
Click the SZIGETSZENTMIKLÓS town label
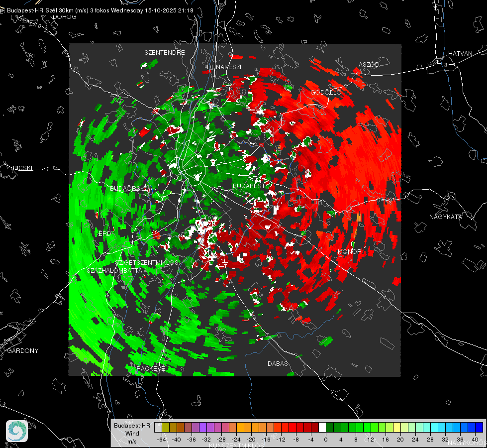coord(147,262)
